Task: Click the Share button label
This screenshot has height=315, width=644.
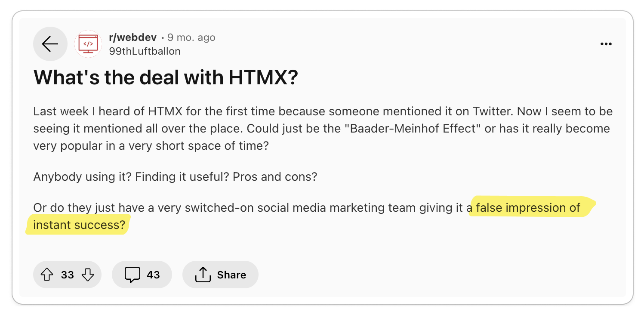Action: click(231, 275)
